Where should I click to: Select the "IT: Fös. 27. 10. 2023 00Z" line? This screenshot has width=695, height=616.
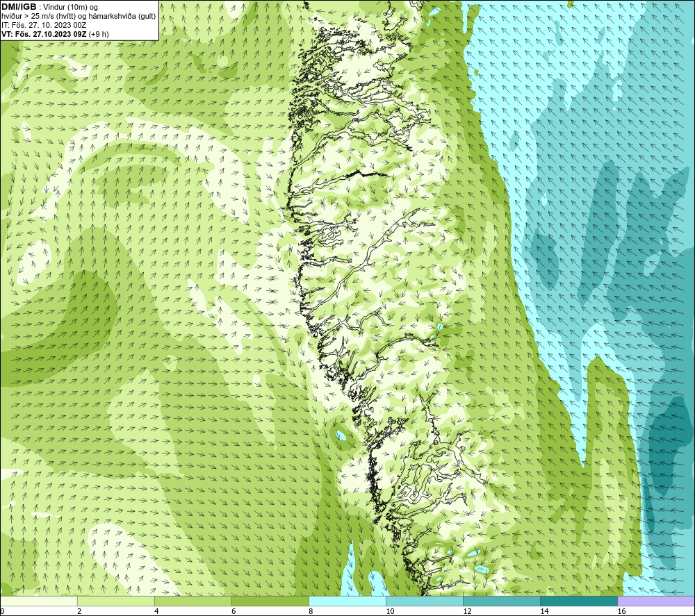pos(44,25)
